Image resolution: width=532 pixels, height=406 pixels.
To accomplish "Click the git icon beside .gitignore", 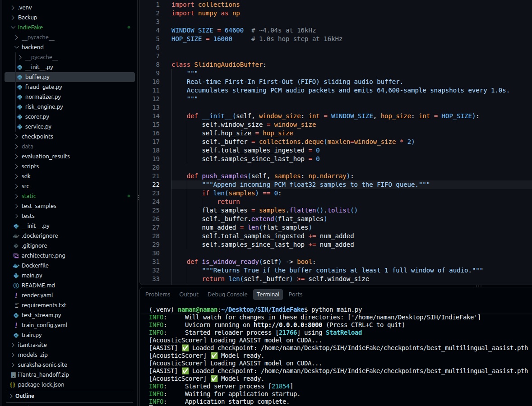I will [x=16, y=245].
